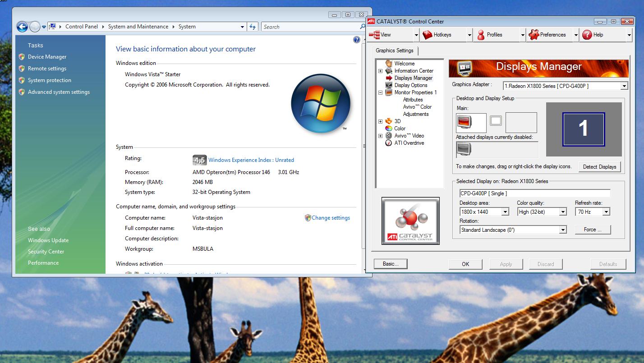The width and height of the screenshot is (644, 363).
Task: Click the Forward arrow in System window
Action: click(x=35, y=27)
